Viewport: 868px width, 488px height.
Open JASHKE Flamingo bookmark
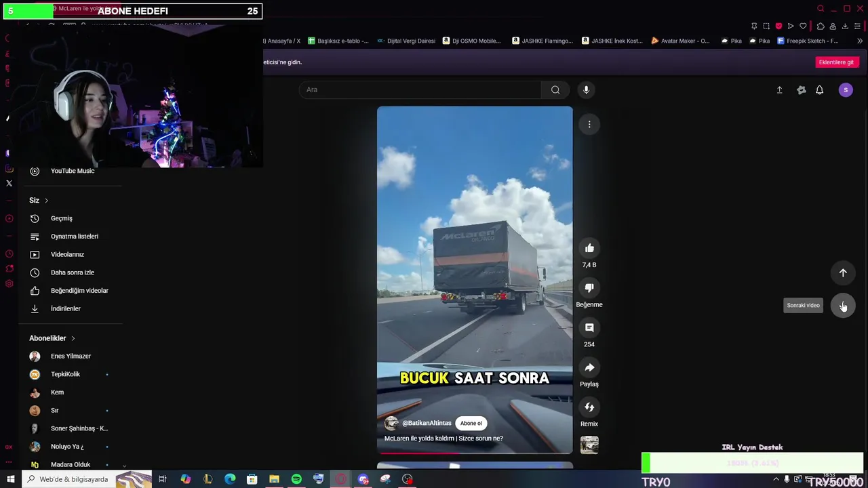(542, 41)
